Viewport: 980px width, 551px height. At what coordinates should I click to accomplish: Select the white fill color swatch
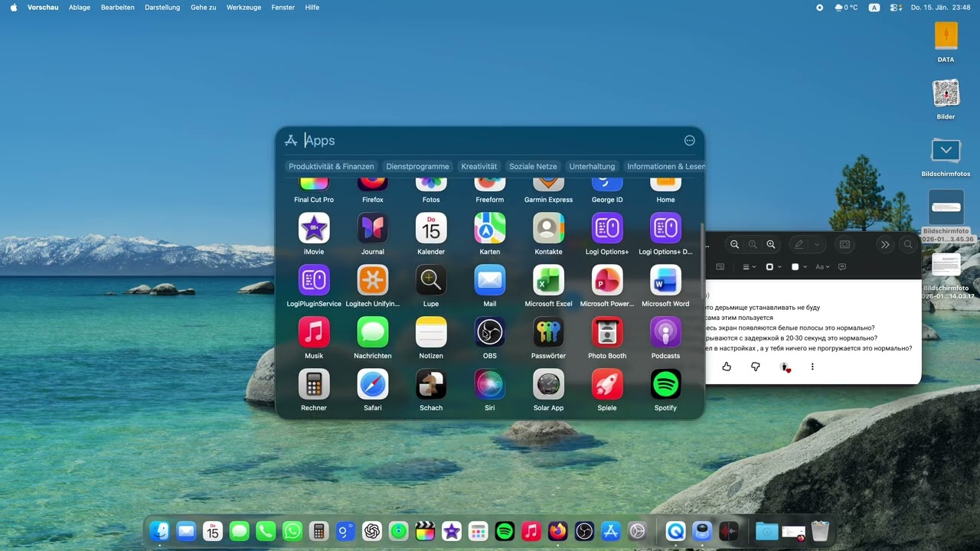(x=795, y=267)
